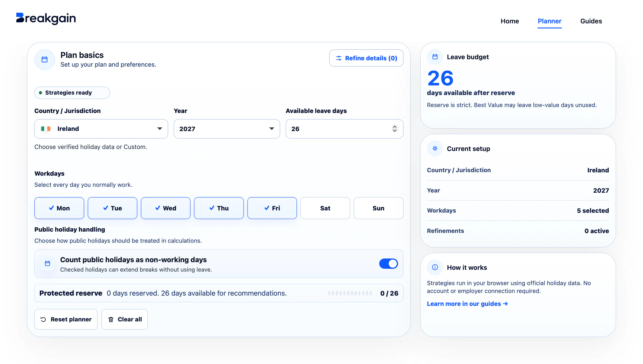643x364 pixels.
Task: Click the green Strategies ready dot
Action: click(x=40, y=93)
